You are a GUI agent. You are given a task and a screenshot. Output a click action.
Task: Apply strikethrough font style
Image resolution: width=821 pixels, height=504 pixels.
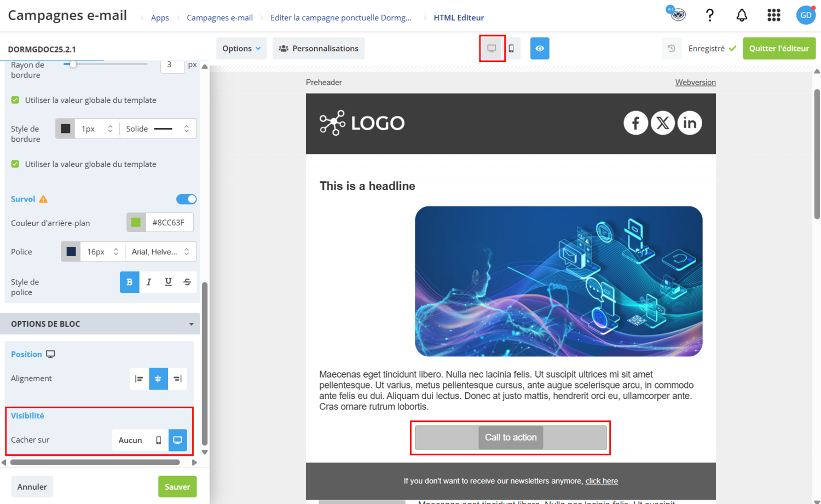(187, 282)
